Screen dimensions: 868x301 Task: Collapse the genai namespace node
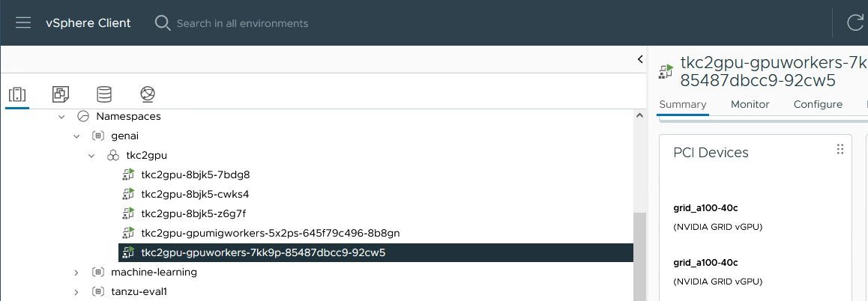76,136
